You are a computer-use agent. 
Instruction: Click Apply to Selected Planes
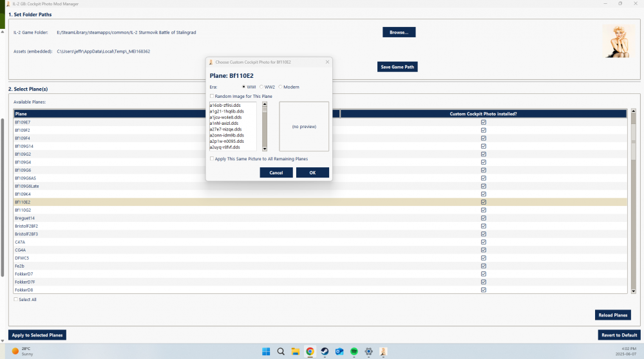point(37,335)
